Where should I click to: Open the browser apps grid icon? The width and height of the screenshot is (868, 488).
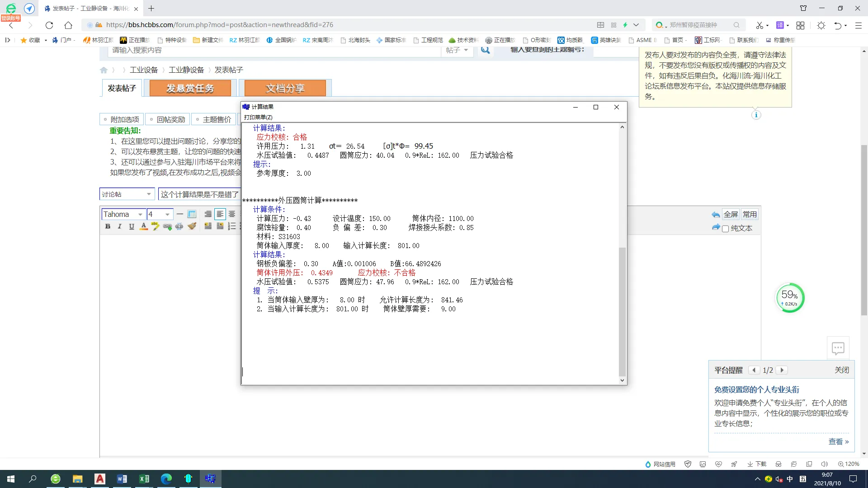[x=800, y=25]
